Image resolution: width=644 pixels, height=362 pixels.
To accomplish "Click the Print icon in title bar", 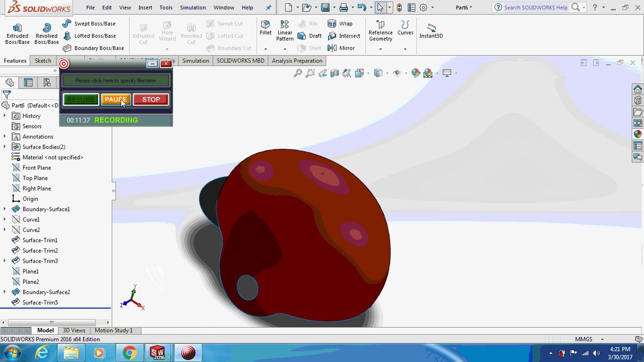I will pos(344,8).
